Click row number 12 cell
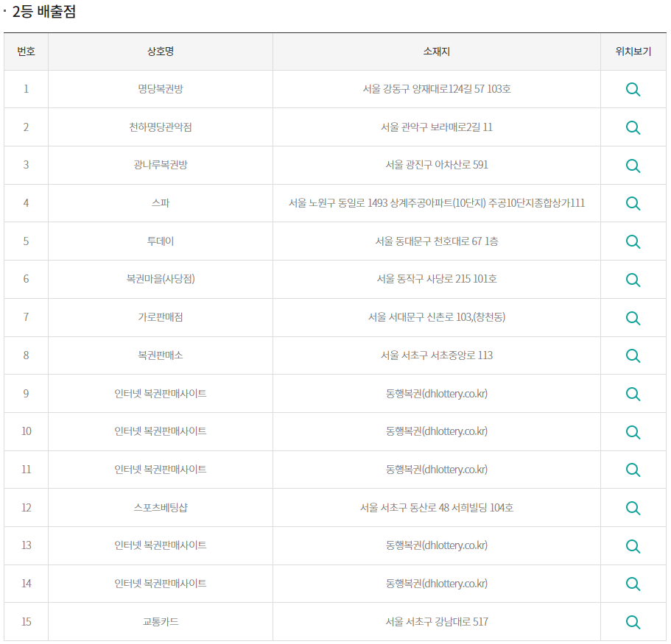This screenshot has width=671, height=644. click(26, 508)
